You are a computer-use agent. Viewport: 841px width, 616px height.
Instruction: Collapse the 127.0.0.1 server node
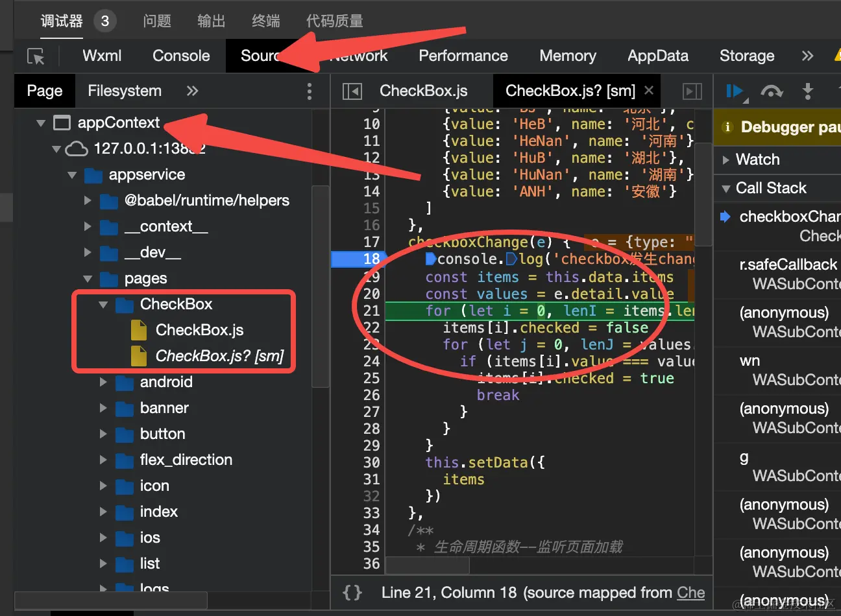pyautogui.click(x=56, y=148)
